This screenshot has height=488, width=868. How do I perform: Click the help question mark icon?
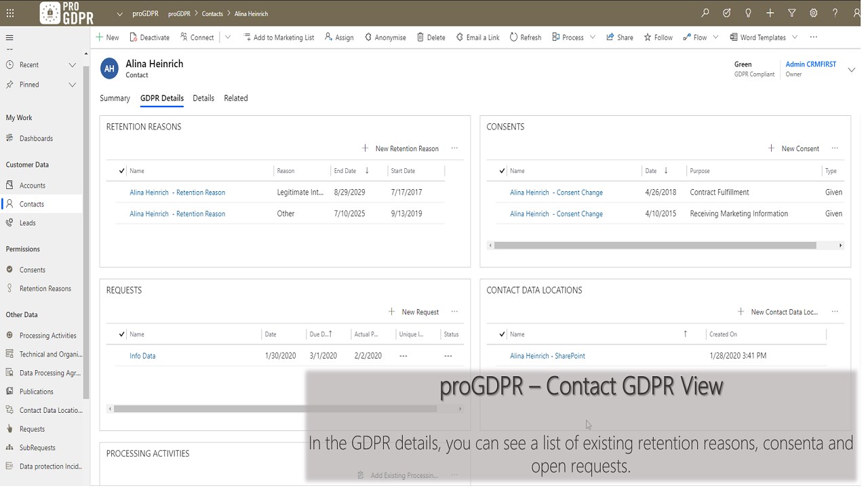pos(835,13)
